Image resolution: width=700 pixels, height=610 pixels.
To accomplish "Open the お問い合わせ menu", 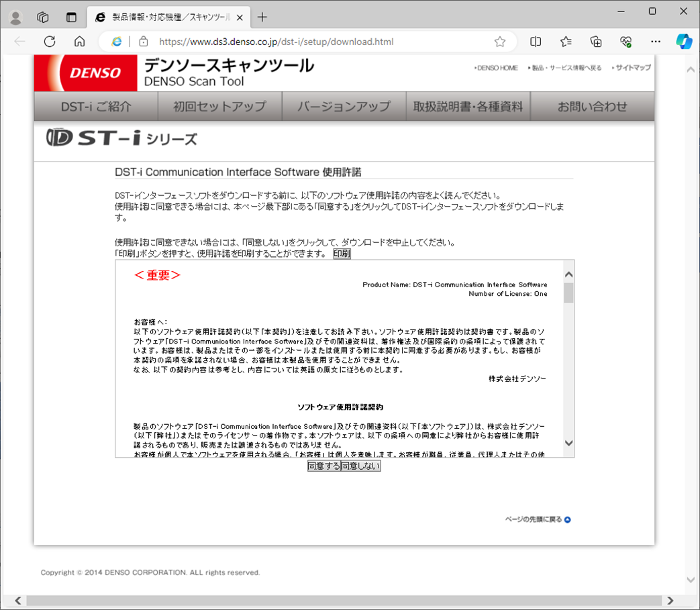I will click(593, 106).
